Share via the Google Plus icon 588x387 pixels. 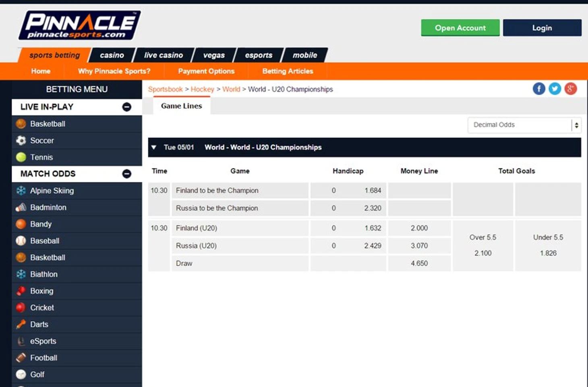(570, 89)
